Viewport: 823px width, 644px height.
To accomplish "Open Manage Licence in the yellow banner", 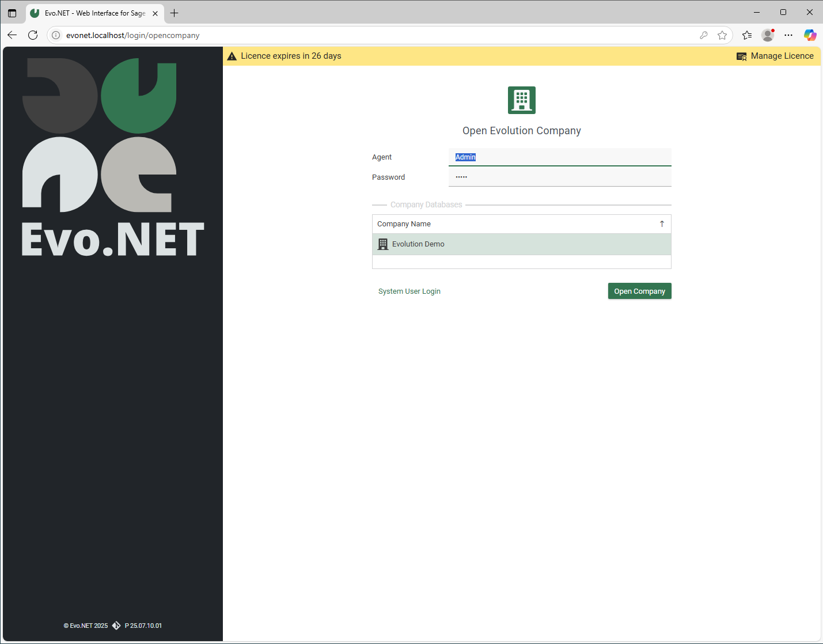I will coord(775,56).
